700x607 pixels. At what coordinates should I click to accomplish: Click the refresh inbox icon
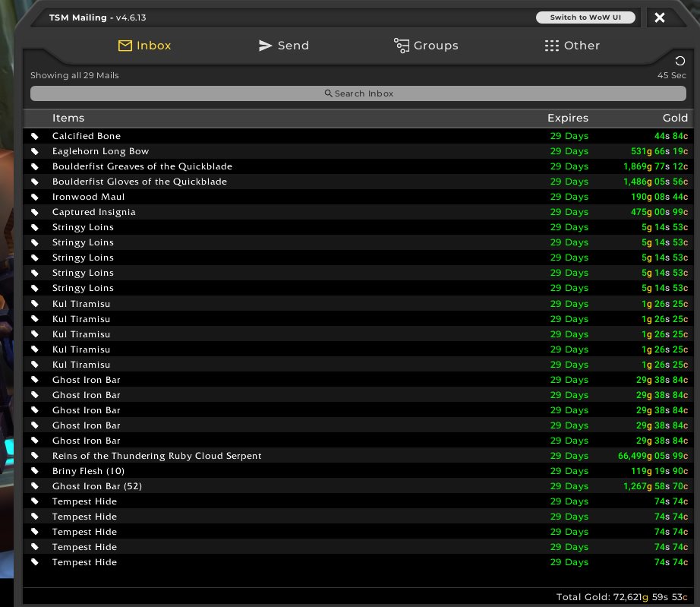(680, 61)
